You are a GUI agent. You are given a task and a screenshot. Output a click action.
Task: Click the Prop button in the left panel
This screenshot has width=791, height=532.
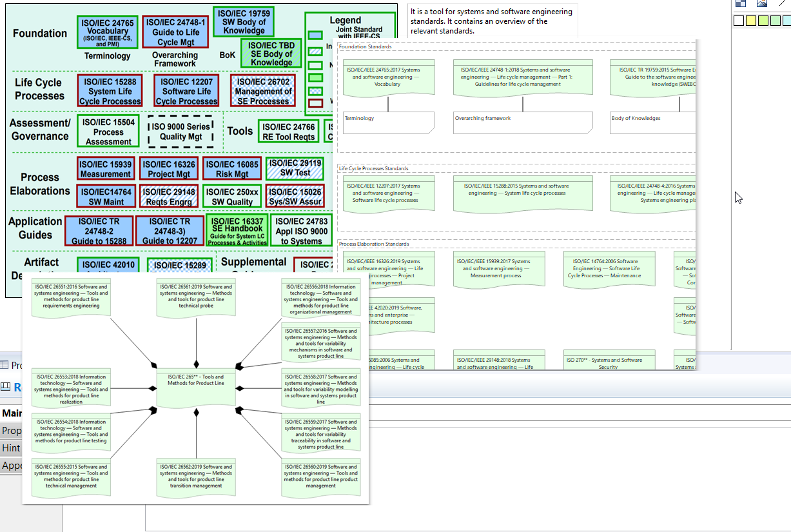click(x=12, y=430)
